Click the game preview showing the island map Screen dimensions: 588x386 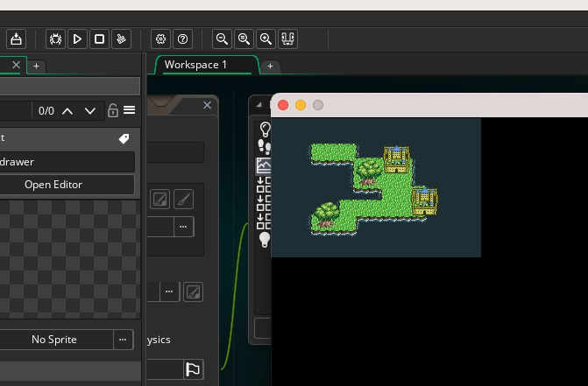click(x=376, y=187)
